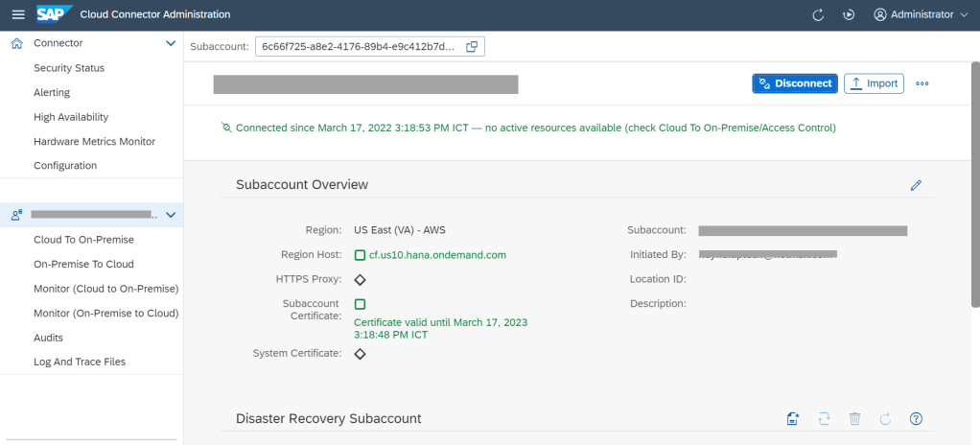Click the Subaccount Certificate status square
The width and height of the screenshot is (980, 445).
[360, 304]
